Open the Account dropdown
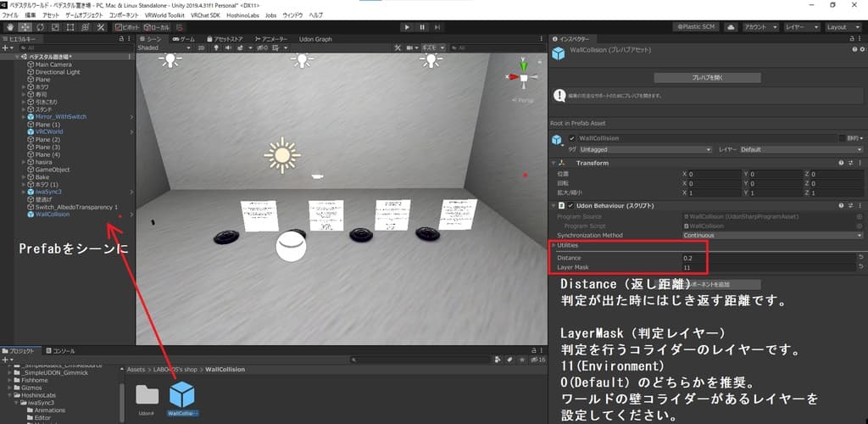The image size is (868, 424). coord(760,26)
